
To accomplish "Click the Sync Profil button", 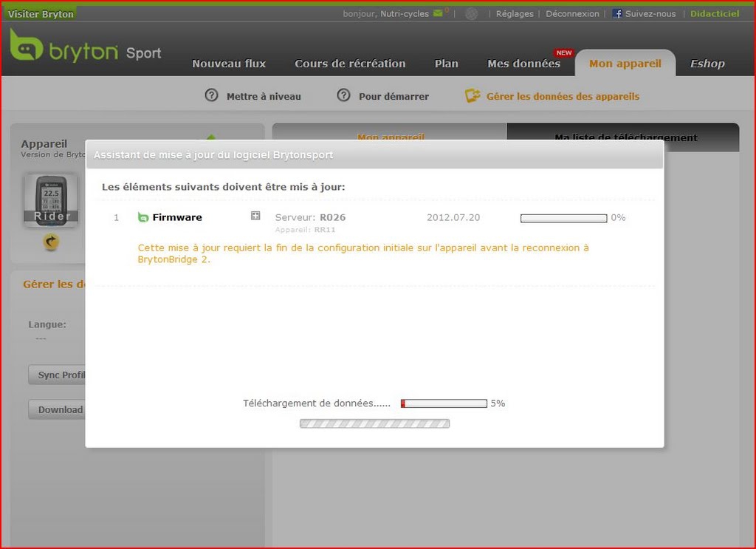I will [x=57, y=375].
